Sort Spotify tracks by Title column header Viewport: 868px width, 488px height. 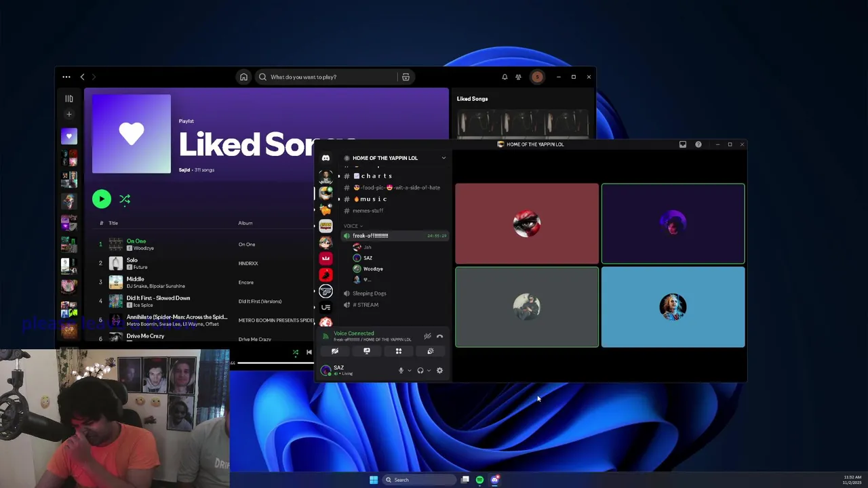(113, 223)
